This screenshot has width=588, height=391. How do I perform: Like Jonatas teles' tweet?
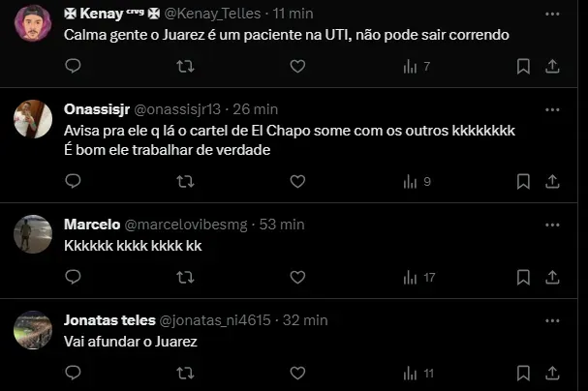pos(297,373)
